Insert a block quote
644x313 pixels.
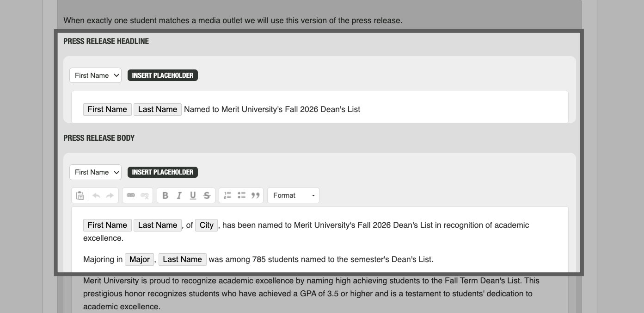(255, 195)
